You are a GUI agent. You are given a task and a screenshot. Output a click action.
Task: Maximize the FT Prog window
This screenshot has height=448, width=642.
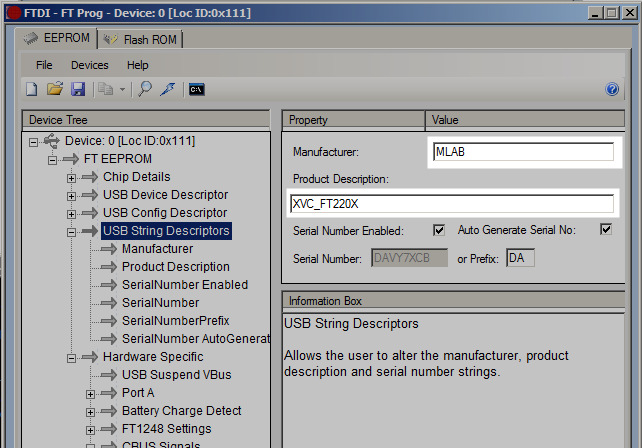[612, 13]
